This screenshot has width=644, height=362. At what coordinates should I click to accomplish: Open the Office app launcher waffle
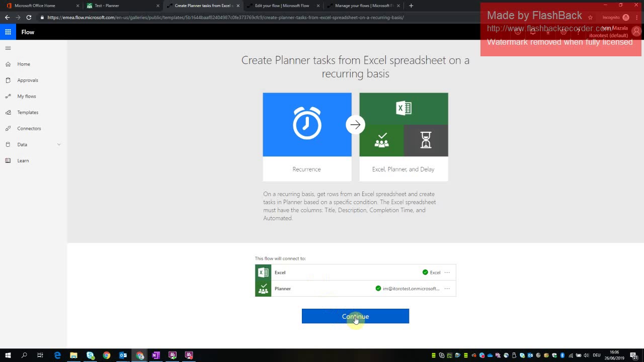(8, 32)
